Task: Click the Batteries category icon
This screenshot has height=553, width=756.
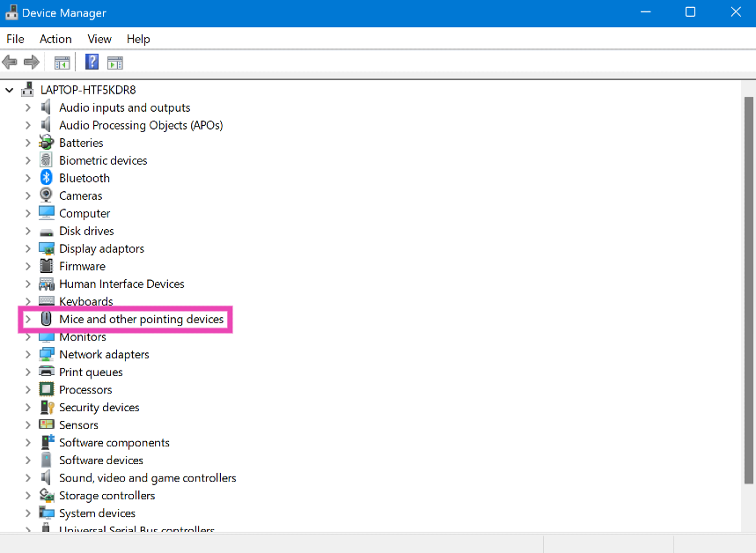Action: (x=47, y=143)
